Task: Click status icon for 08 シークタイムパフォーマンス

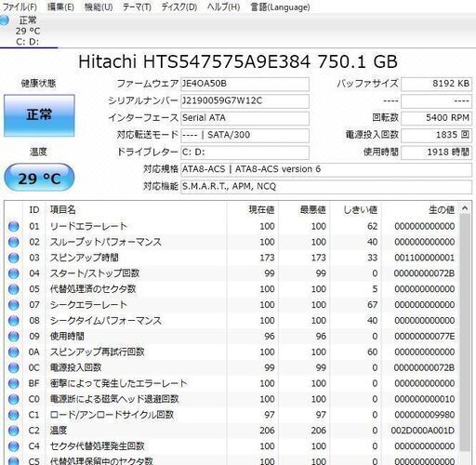Action: point(13,321)
